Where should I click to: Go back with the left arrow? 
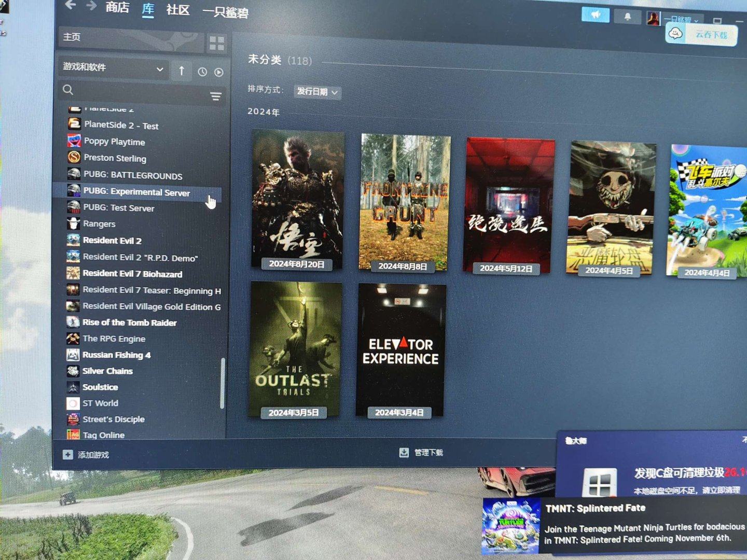click(71, 5)
